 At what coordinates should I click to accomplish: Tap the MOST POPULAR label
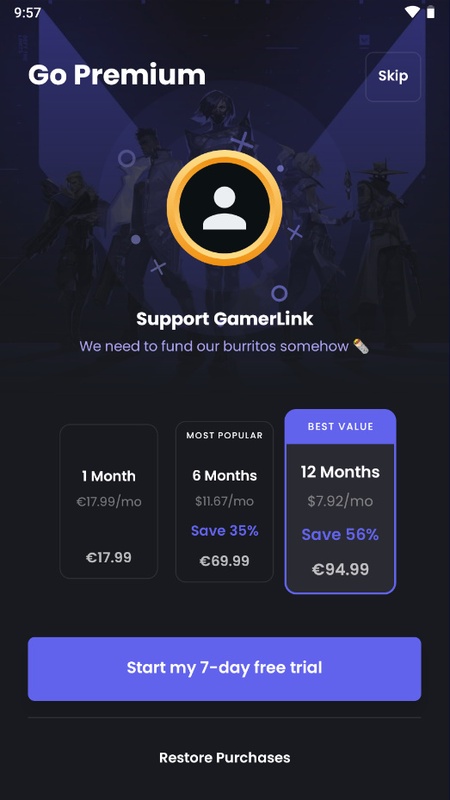tap(224, 435)
